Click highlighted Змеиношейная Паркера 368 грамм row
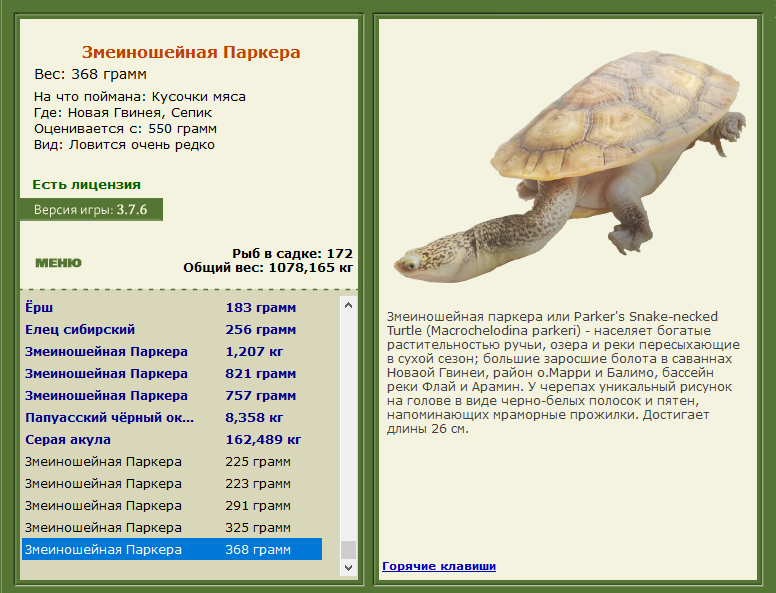The image size is (776, 593). (x=172, y=549)
